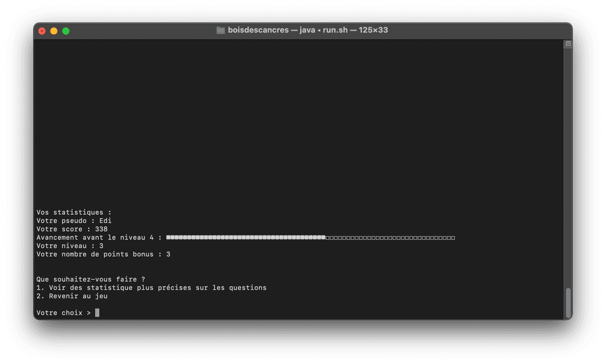Click the points bonus 3 line
Screen dimensions: 606x364
click(x=102, y=254)
